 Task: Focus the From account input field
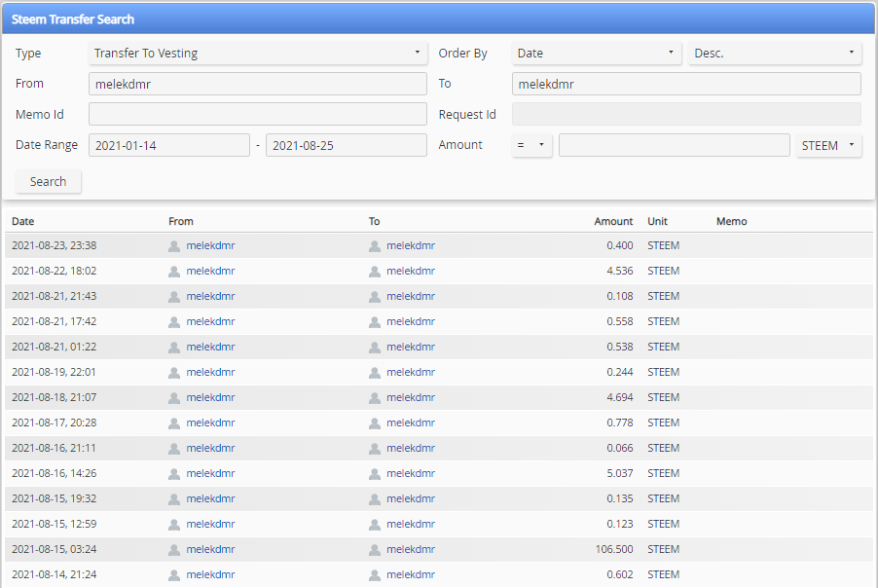tap(258, 84)
